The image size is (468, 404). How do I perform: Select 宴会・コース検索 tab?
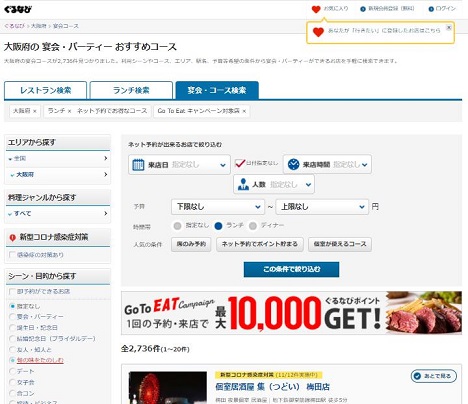pyautogui.click(x=217, y=90)
